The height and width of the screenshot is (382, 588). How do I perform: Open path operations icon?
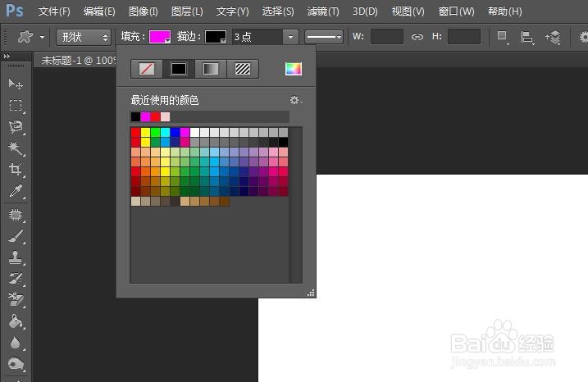point(503,37)
